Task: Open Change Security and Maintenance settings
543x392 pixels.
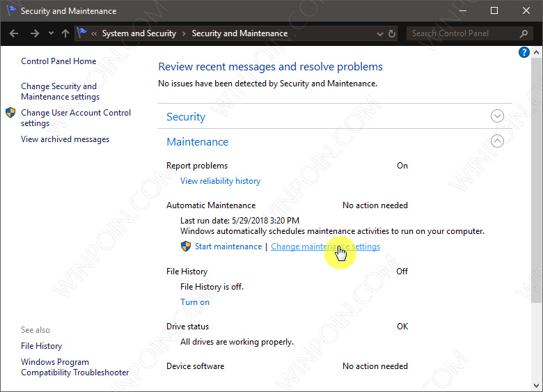Action: point(61,91)
